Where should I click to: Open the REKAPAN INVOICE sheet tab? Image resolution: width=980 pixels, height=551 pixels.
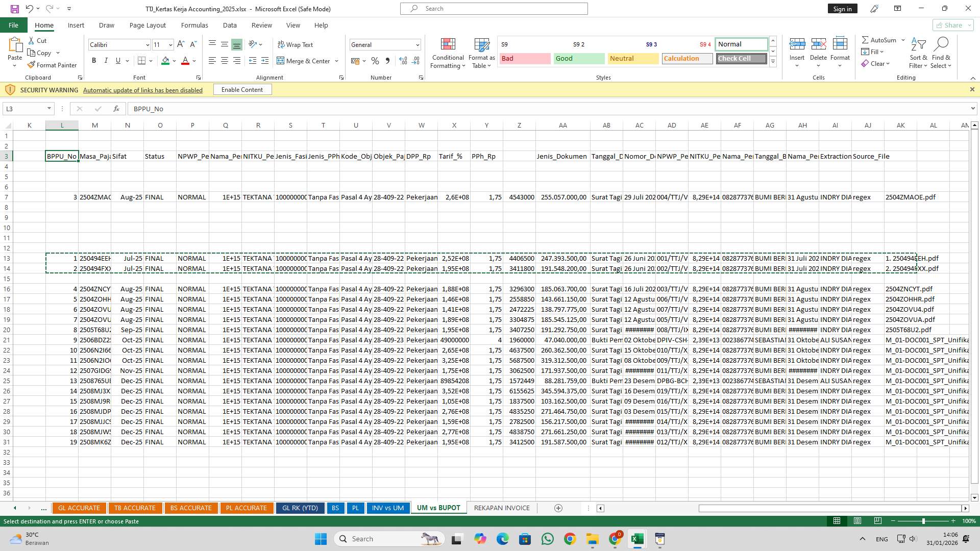click(501, 508)
